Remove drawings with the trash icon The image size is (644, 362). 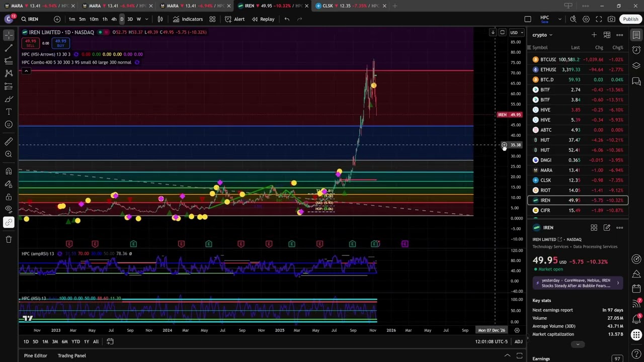[9, 239]
